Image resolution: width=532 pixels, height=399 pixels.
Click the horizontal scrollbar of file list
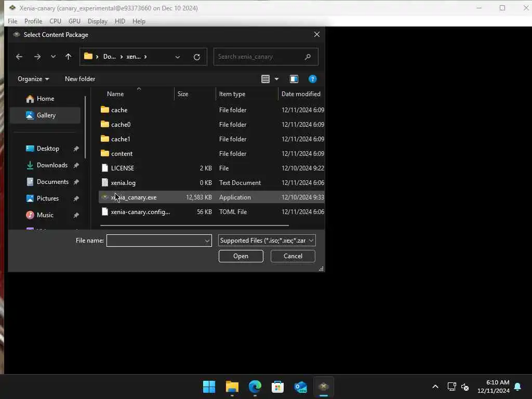194,225
